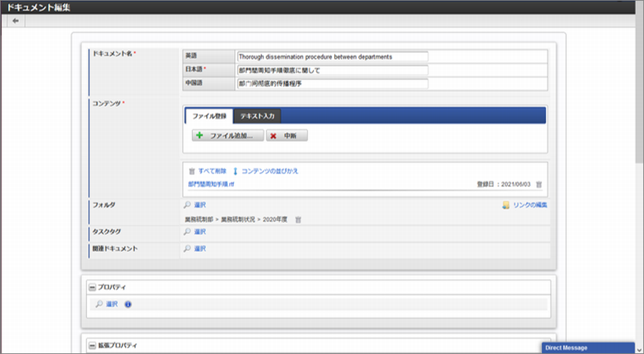The width and height of the screenshot is (644, 354).
Task: Remove the 2020年度 folder with its trash icon
Action: coord(298,220)
